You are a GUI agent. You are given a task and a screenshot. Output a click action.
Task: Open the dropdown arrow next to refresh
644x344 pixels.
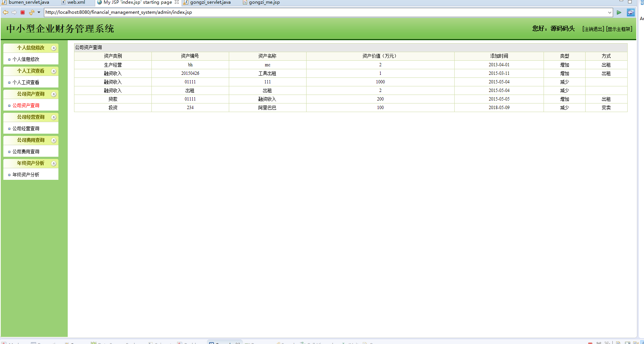click(x=39, y=12)
